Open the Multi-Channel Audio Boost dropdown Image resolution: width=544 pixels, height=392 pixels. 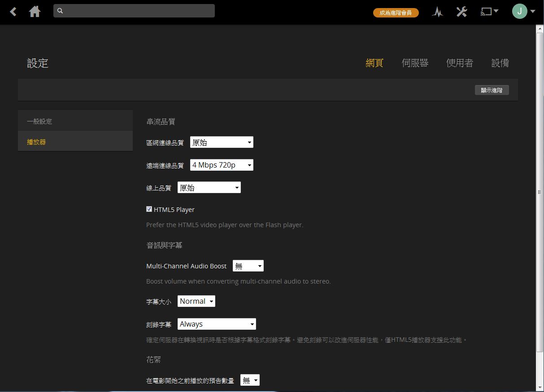click(x=248, y=266)
